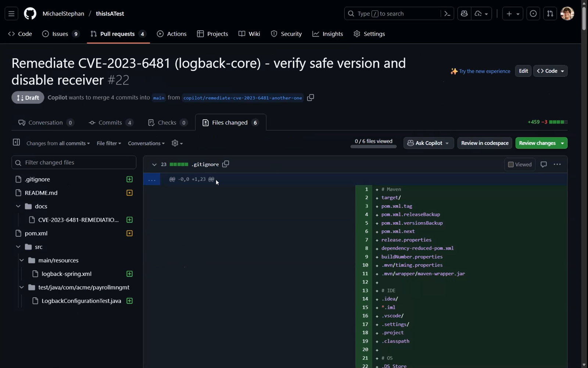Viewport: 588px width, 368px height.
Task: Mark .gitignore file as Viewed
Action: coord(520,164)
